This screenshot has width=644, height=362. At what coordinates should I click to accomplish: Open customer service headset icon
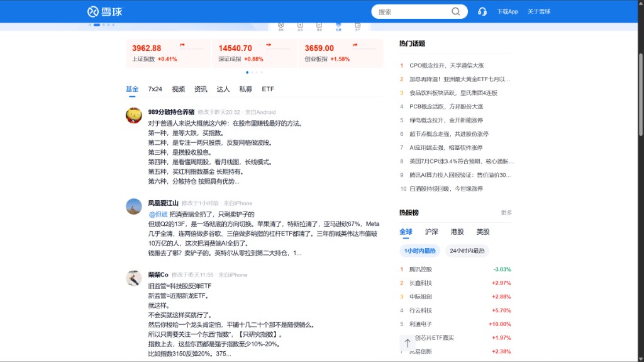coord(482,11)
